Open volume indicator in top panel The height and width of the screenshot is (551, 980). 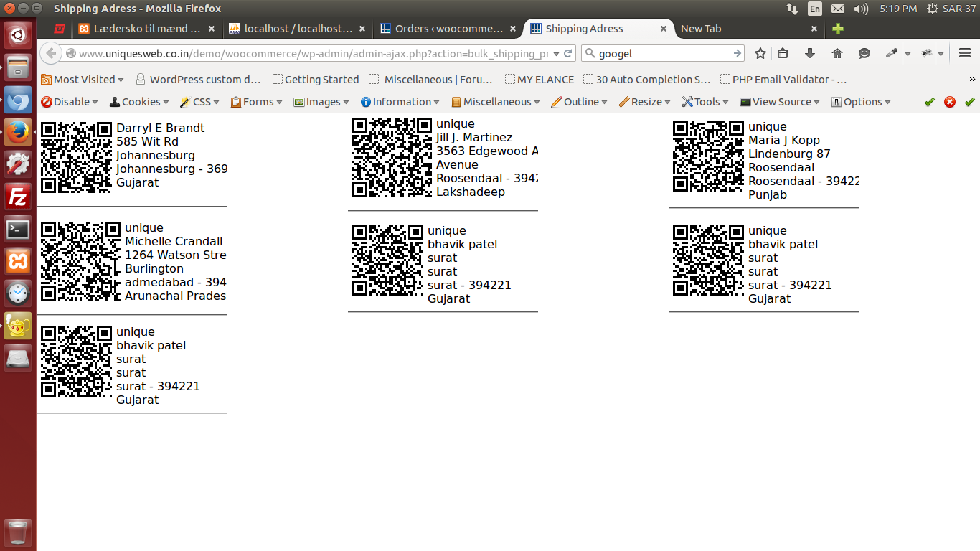[x=862, y=9]
